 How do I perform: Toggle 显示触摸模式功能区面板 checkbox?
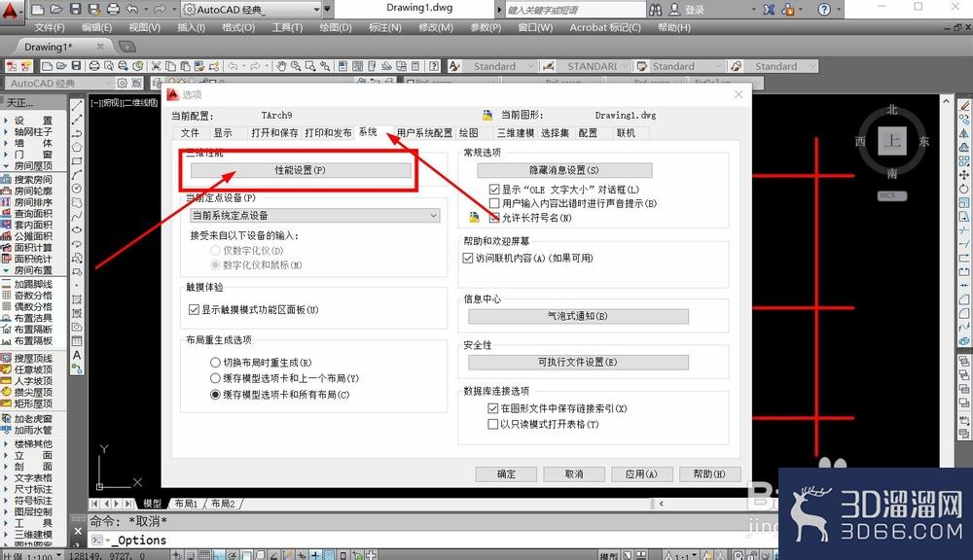pyautogui.click(x=194, y=309)
